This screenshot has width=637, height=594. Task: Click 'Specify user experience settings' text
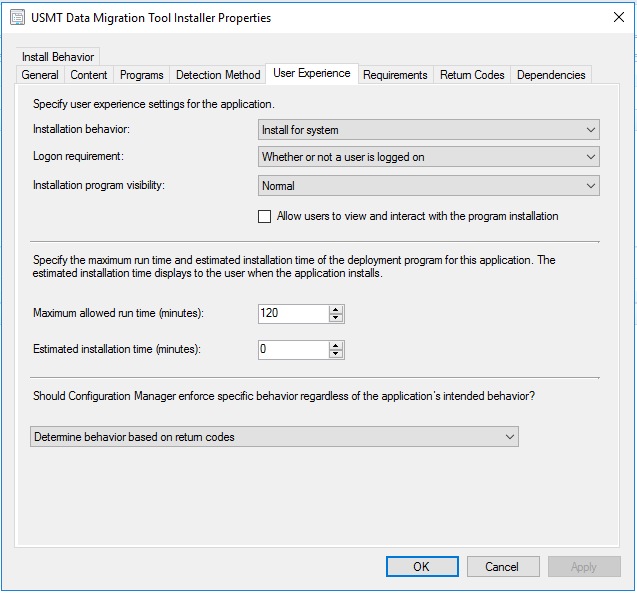coord(154,104)
